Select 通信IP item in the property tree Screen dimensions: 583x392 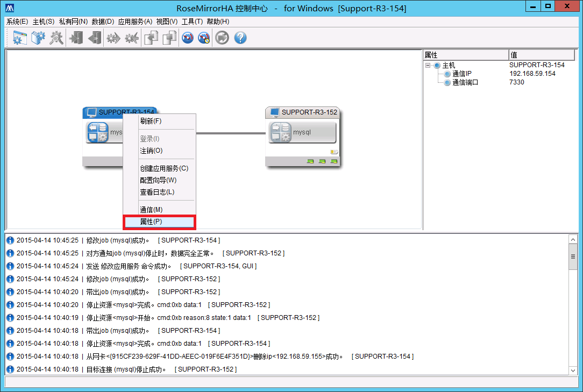pyautogui.click(x=461, y=74)
